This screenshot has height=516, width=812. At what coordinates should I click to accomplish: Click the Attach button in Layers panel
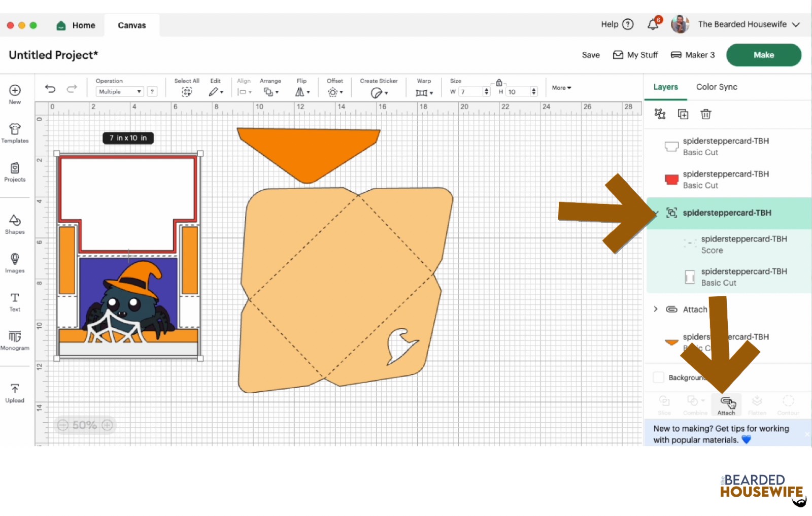[726, 405]
